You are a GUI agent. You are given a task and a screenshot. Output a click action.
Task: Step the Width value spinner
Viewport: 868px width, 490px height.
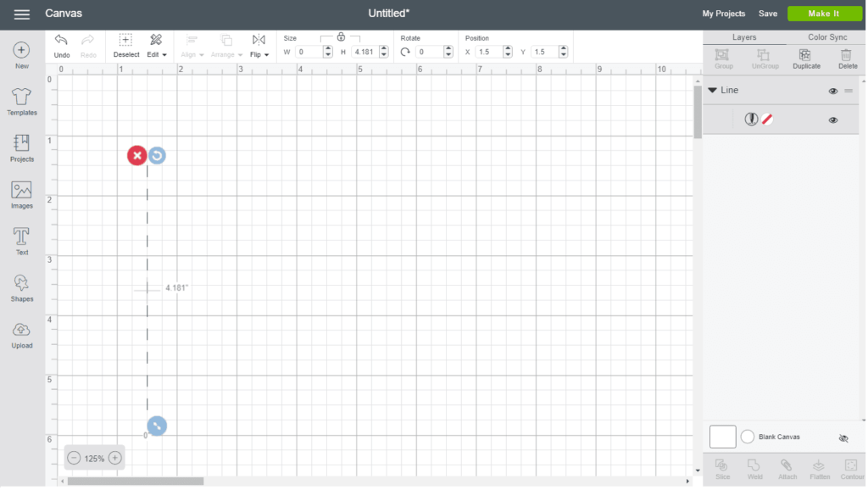pos(328,52)
